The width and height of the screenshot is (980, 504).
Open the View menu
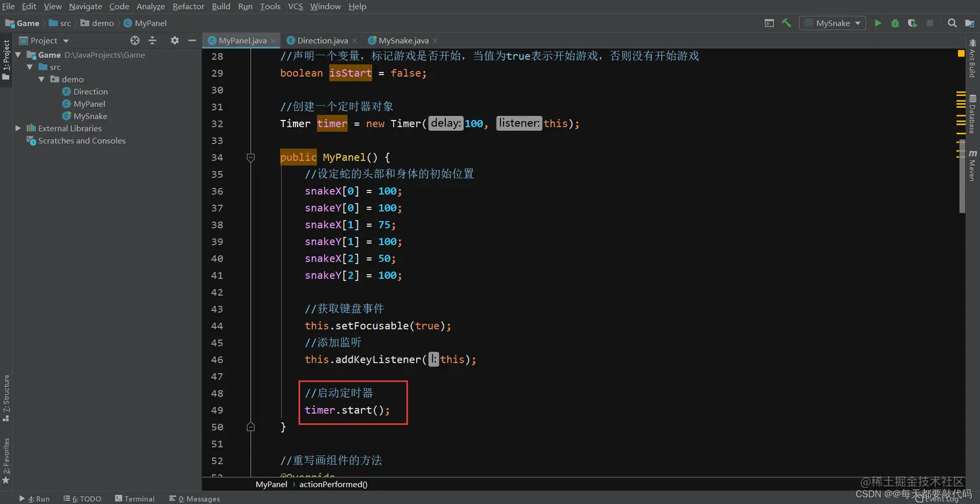coord(52,6)
